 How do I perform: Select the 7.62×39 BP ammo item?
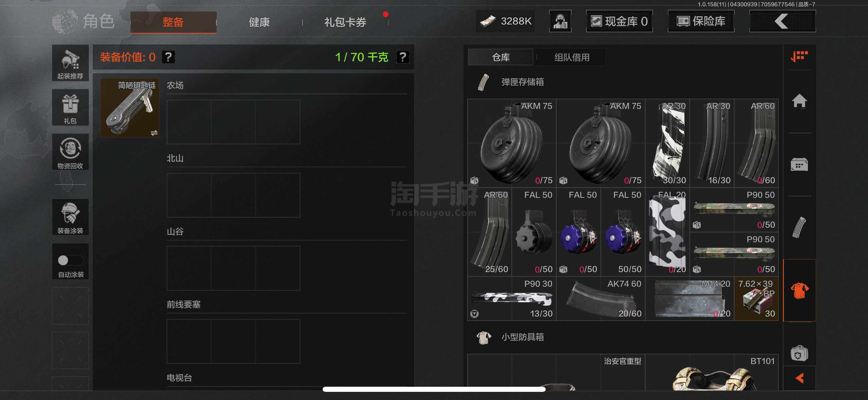pyautogui.click(x=756, y=299)
